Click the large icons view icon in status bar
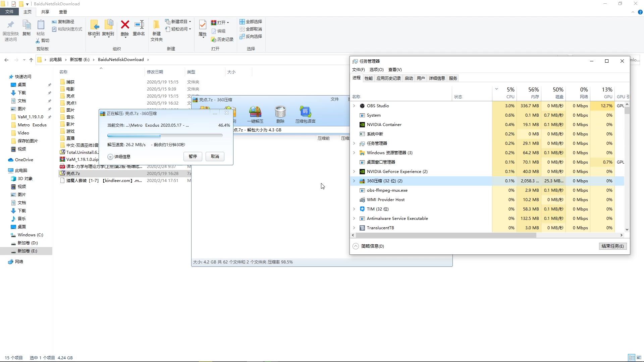This screenshot has width=644, height=362. pos(639,358)
